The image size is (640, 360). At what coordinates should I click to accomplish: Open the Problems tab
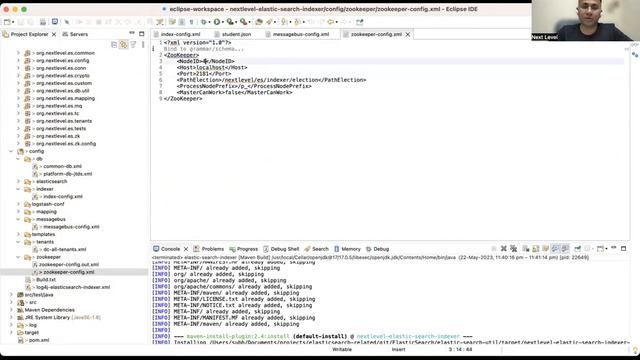pyautogui.click(x=209, y=249)
